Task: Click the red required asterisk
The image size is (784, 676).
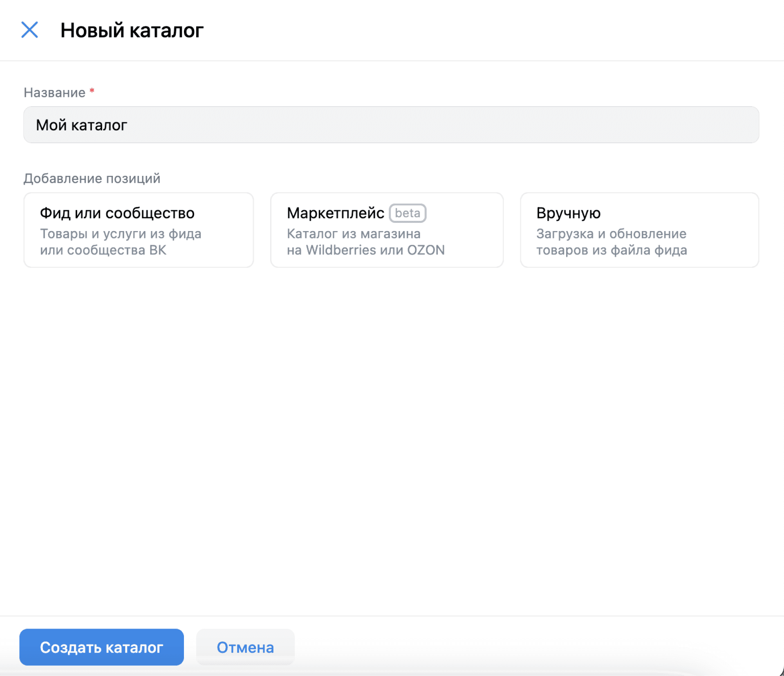Action: pyautogui.click(x=92, y=91)
